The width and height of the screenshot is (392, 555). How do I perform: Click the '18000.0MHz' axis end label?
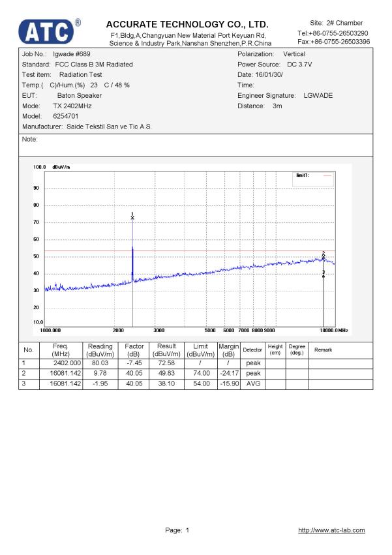coord(333,330)
